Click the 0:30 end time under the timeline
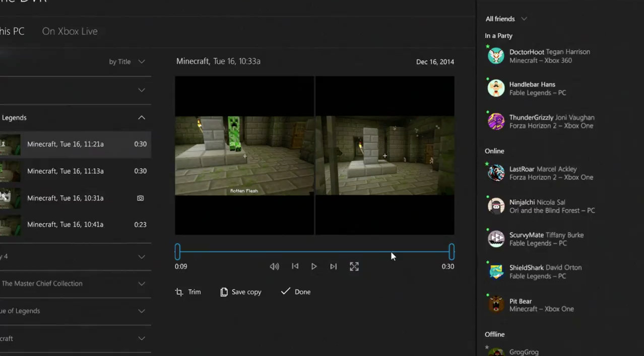 click(x=448, y=267)
